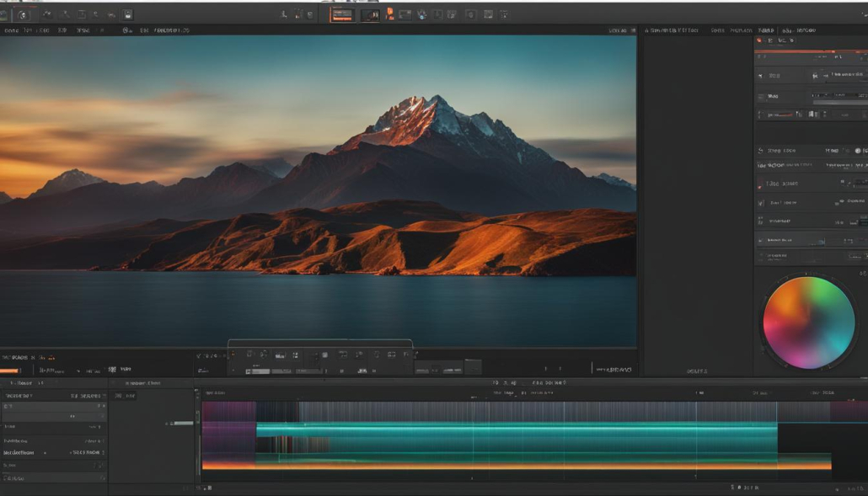Click the red marker icon in the right panel
The height and width of the screenshot is (496, 868).
[759, 186]
